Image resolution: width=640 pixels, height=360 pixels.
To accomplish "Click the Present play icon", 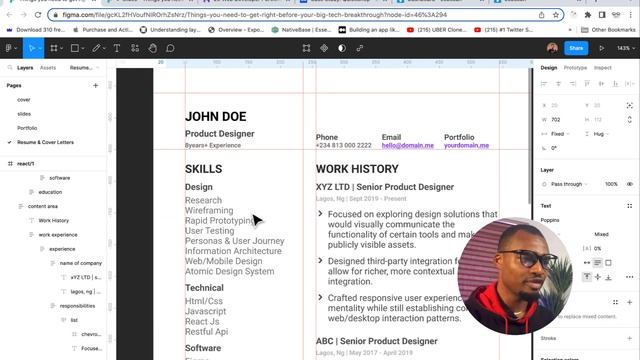I will [602, 48].
